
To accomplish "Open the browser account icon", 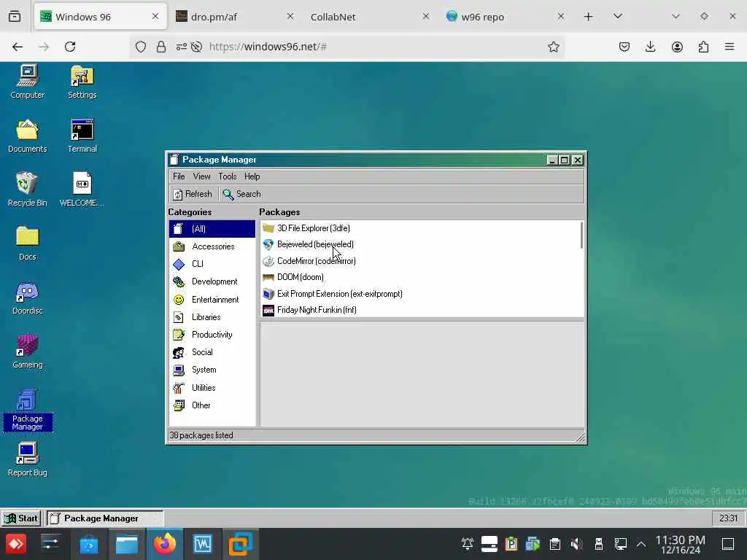I will (x=677, y=47).
